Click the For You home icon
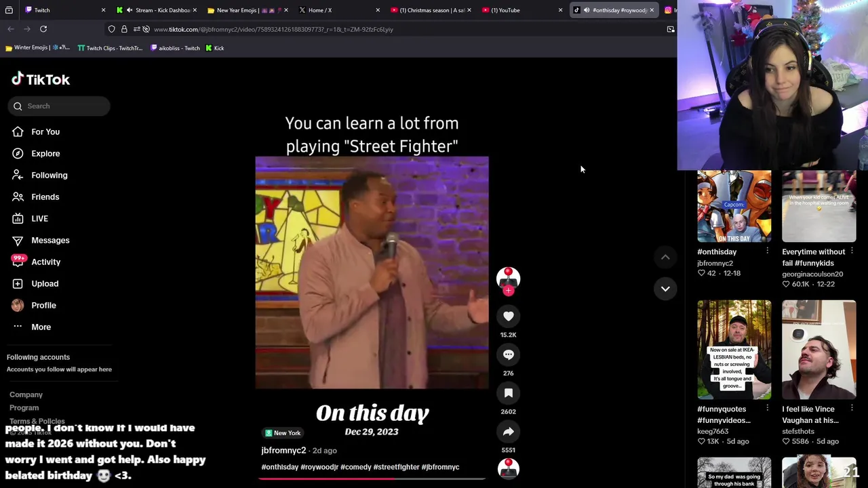 click(18, 131)
